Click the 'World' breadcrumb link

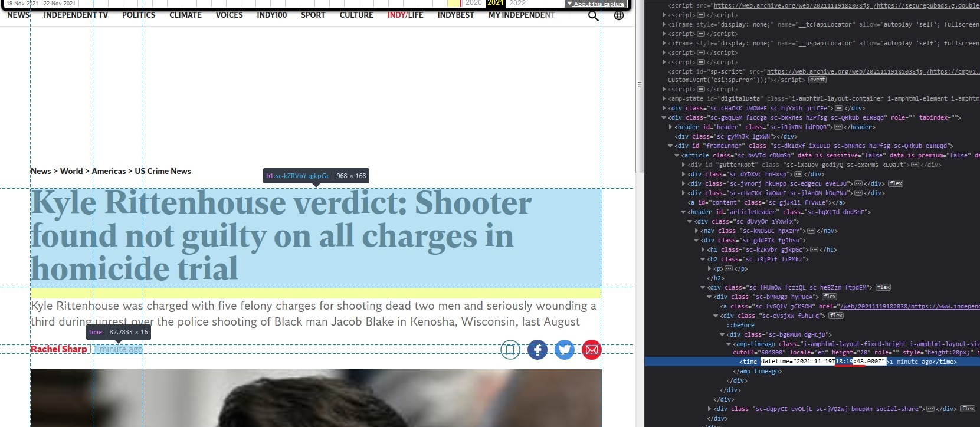click(x=71, y=171)
